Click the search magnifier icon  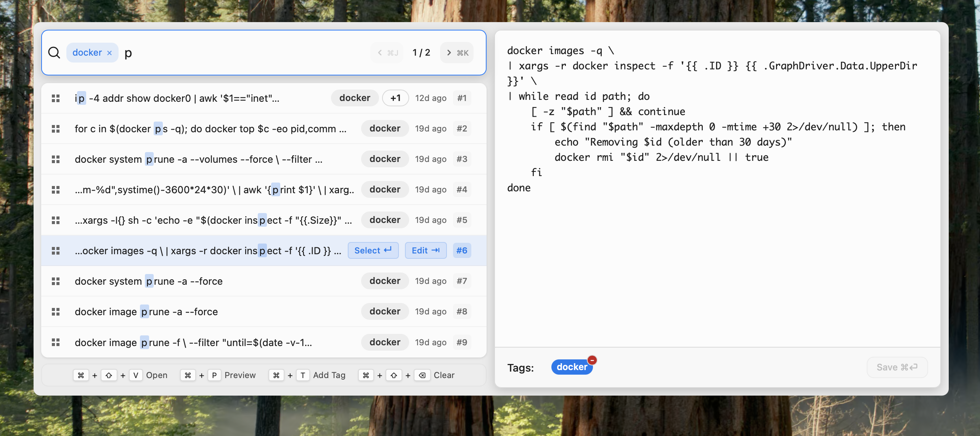(54, 53)
